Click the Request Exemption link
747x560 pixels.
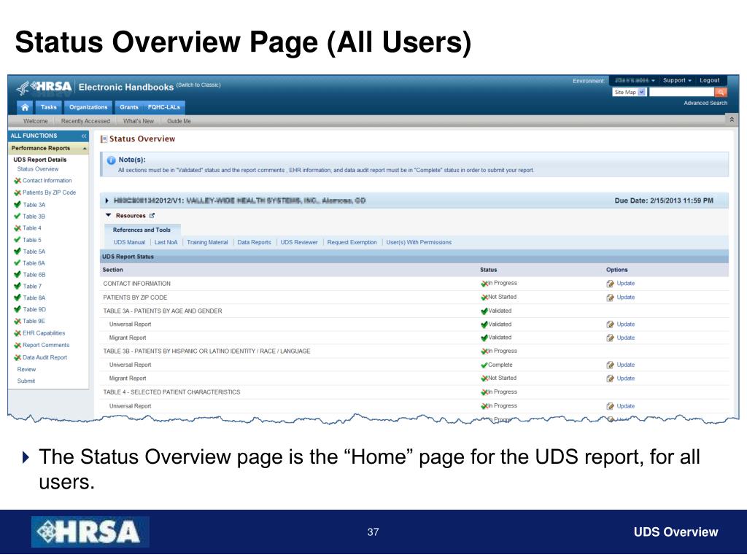coord(352,242)
